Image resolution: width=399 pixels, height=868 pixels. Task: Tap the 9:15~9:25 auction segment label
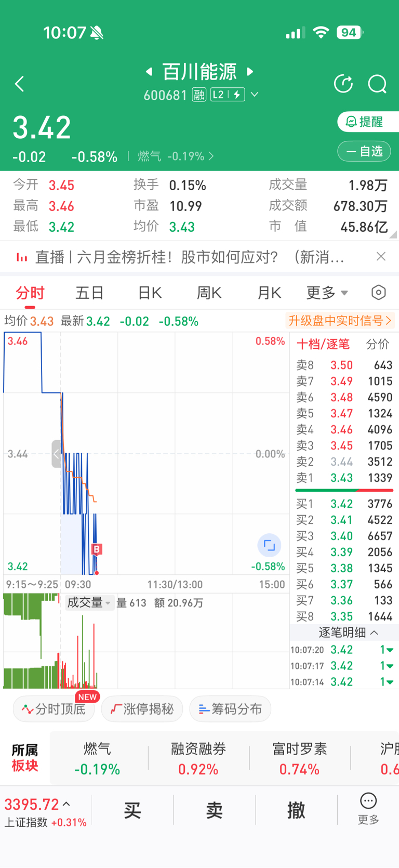tap(32, 585)
